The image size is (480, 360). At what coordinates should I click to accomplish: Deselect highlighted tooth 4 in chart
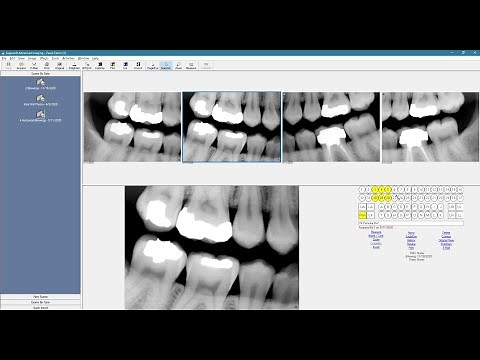tap(381, 189)
